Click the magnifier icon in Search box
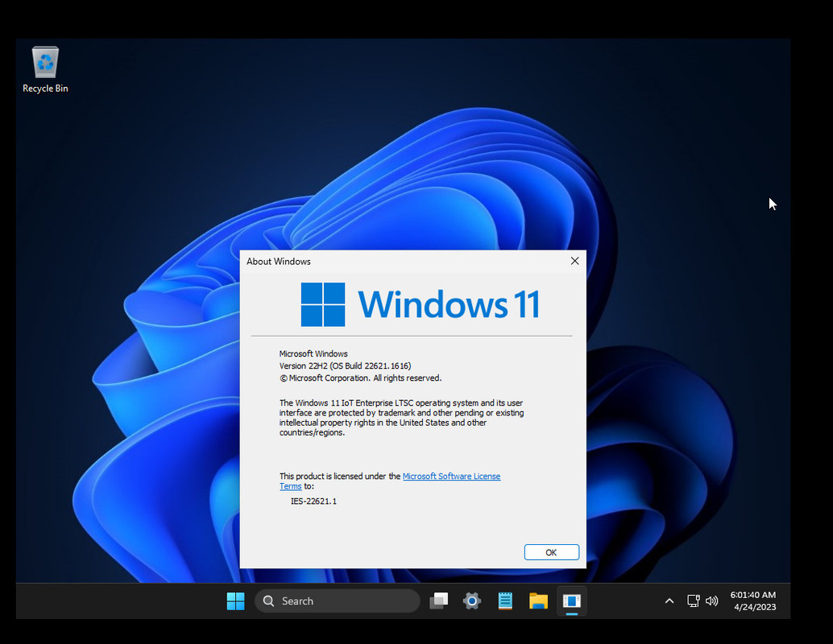This screenshot has height=644, width=833. coord(269,601)
